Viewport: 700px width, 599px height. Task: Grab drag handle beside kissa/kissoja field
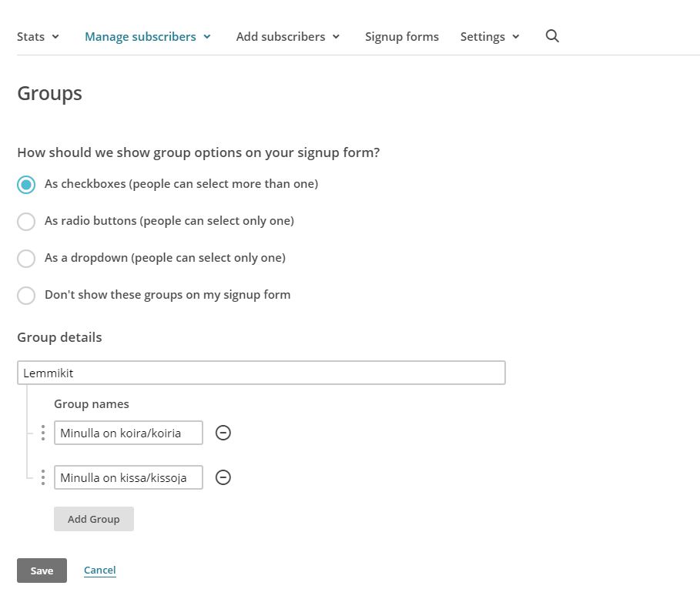pyautogui.click(x=43, y=477)
